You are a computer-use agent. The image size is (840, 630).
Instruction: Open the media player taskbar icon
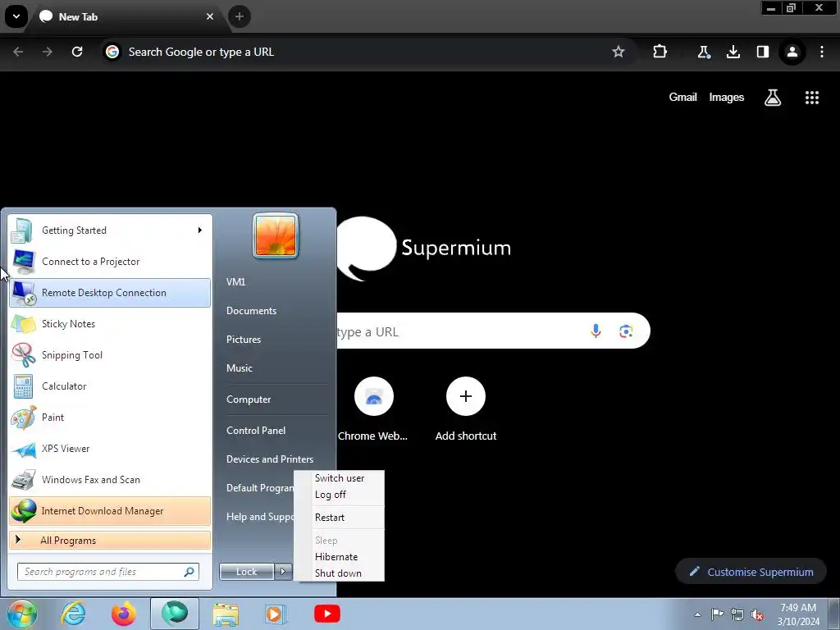click(276, 614)
